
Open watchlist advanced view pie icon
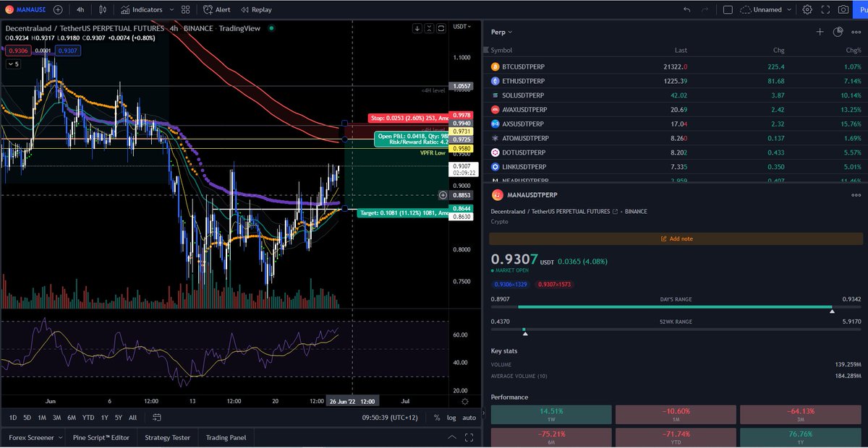(838, 32)
